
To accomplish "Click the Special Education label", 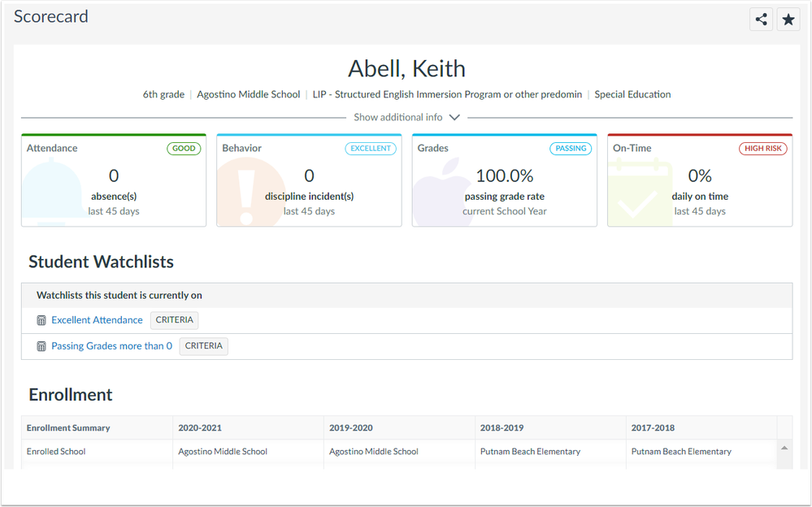I will click(632, 94).
